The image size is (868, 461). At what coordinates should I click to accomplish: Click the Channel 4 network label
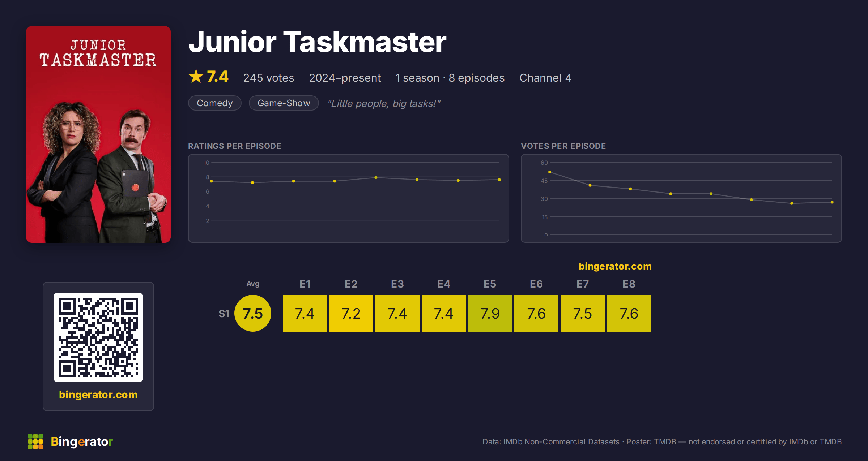tap(545, 78)
